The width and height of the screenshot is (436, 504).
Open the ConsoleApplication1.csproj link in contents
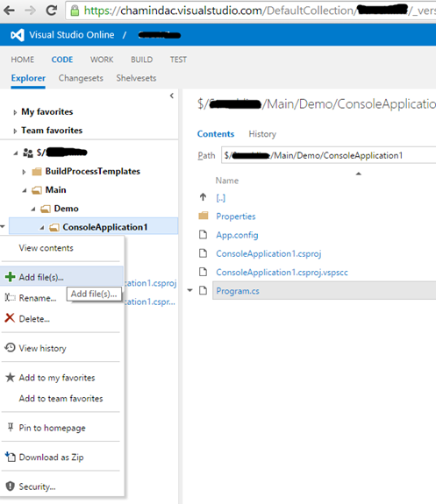point(268,253)
